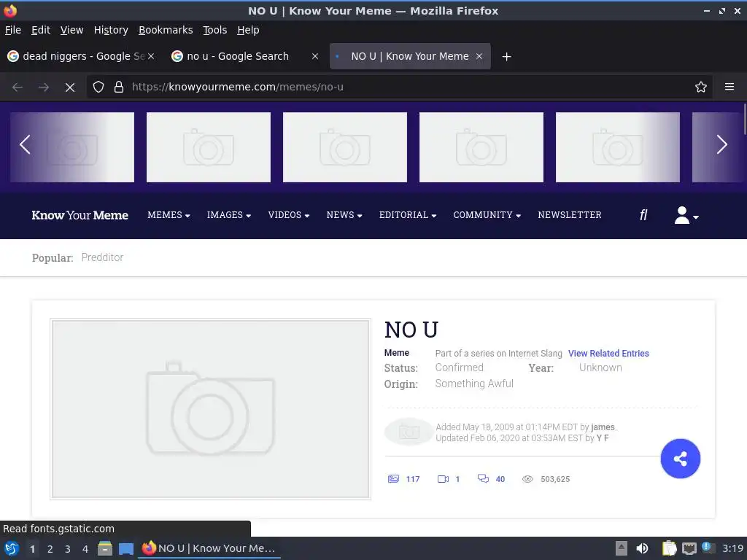This screenshot has height=560, width=747.
Task: Open the Internet Slang series link
Action: pyautogui.click(x=535, y=354)
